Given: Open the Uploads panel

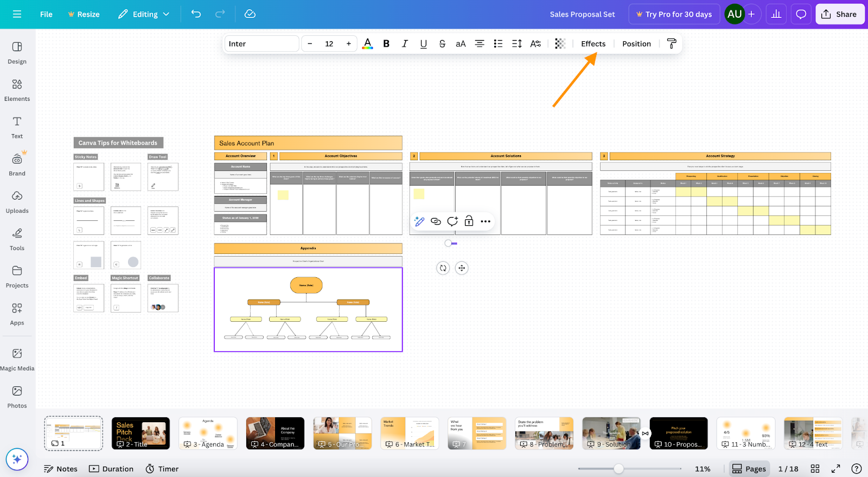Looking at the screenshot, I should [17, 202].
